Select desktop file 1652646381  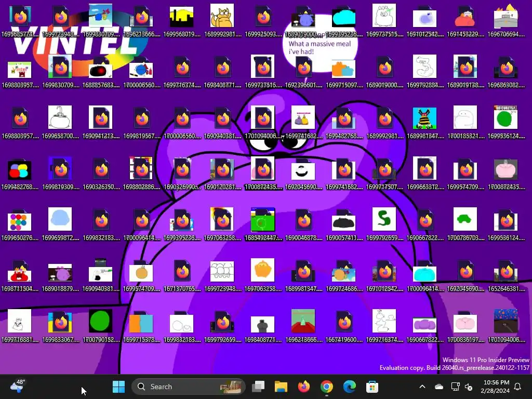[x=506, y=275]
